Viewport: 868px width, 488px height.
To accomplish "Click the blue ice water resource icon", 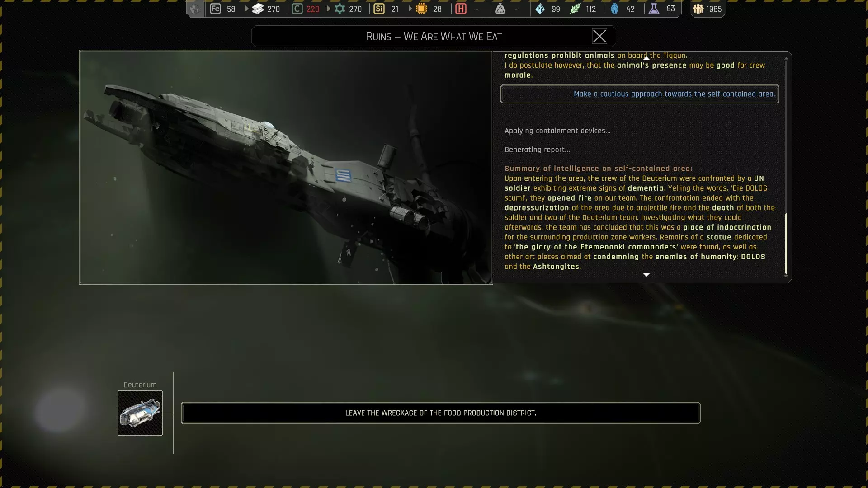I will point(540,9).
